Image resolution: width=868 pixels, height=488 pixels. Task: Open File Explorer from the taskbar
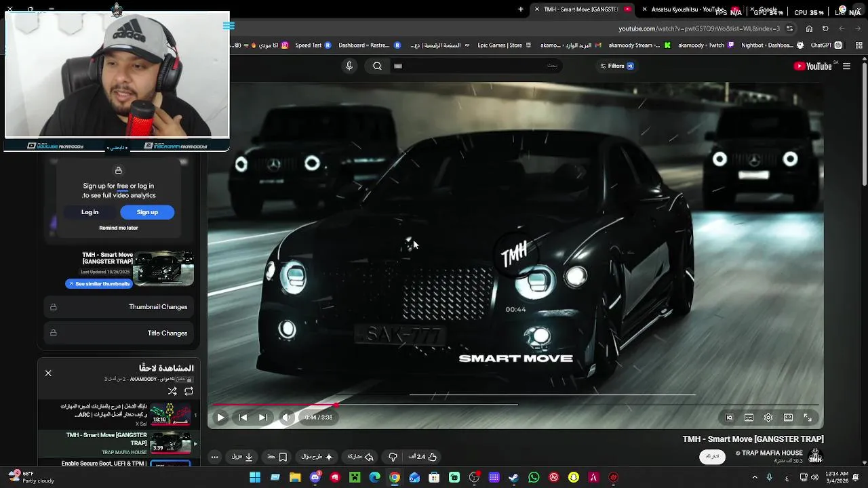point(295,477)
